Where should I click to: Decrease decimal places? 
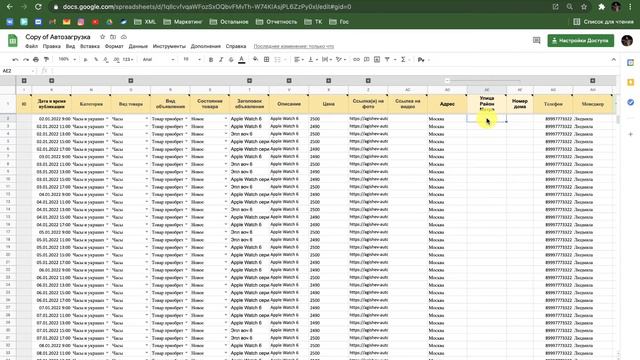(106, 60)
